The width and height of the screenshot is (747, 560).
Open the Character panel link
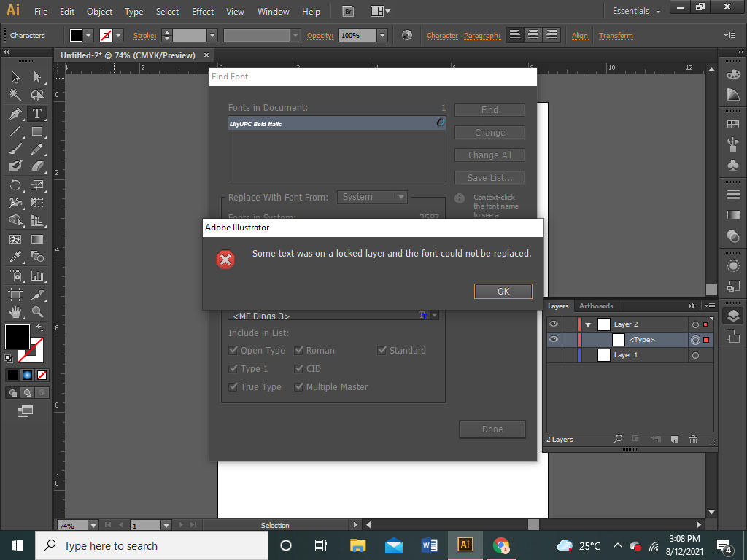tap(442, 35)
